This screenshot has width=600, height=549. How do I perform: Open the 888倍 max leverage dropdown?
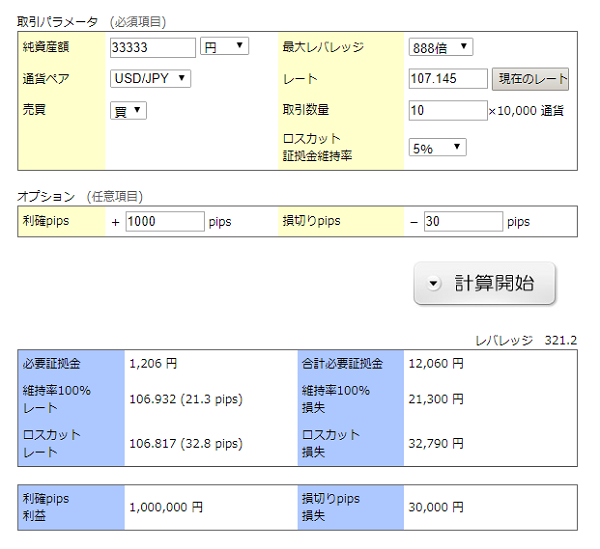click(x=441, y=47)
